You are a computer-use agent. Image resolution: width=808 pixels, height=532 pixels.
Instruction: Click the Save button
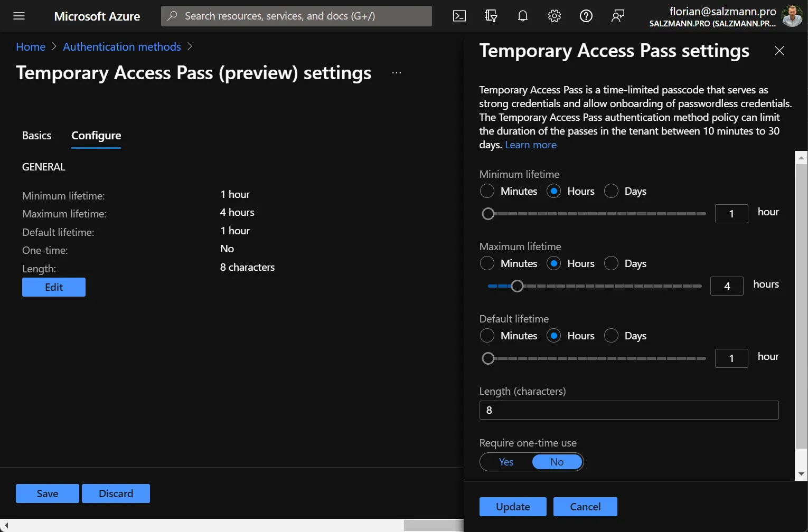click(48, 493)
